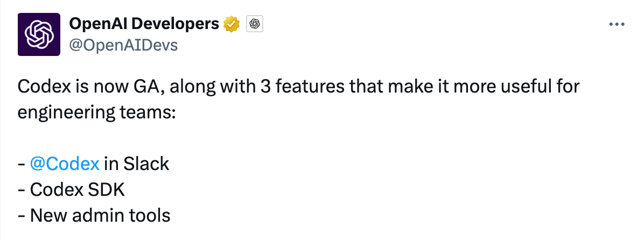This screenshot has width=644, height=240.
Task: Click the "in Slack" text
Action: (x=137, y=164)
